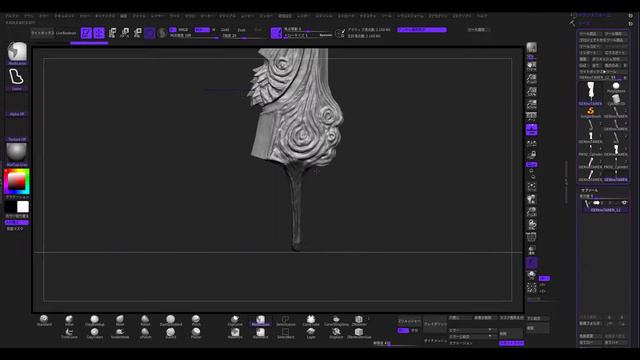Open the Material (マテリアル) menu

tap(227, 16)
